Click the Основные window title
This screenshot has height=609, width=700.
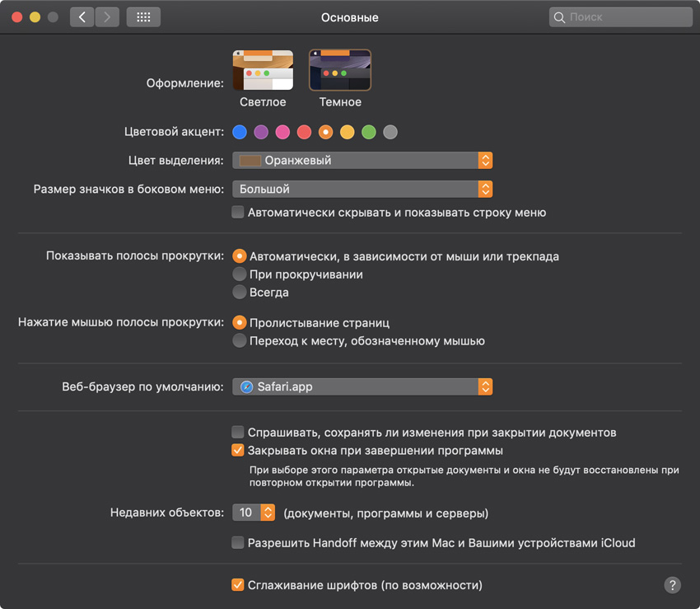350,18
